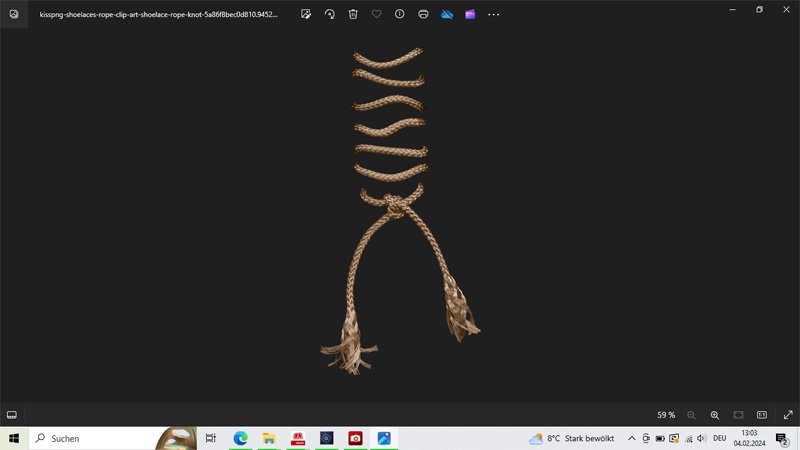
Task: Fit the image to window
Action: pyautogui.click(x=738, y=414)
